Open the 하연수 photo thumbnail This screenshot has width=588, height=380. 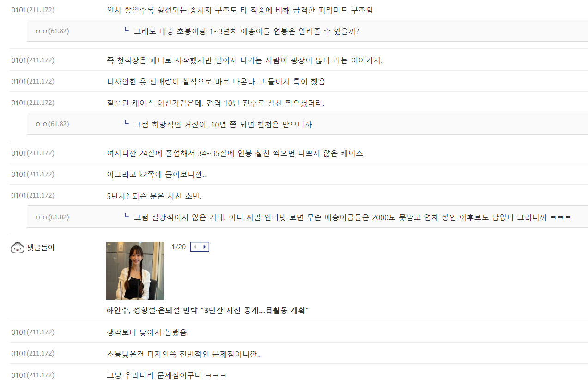(x=135, y=271)
